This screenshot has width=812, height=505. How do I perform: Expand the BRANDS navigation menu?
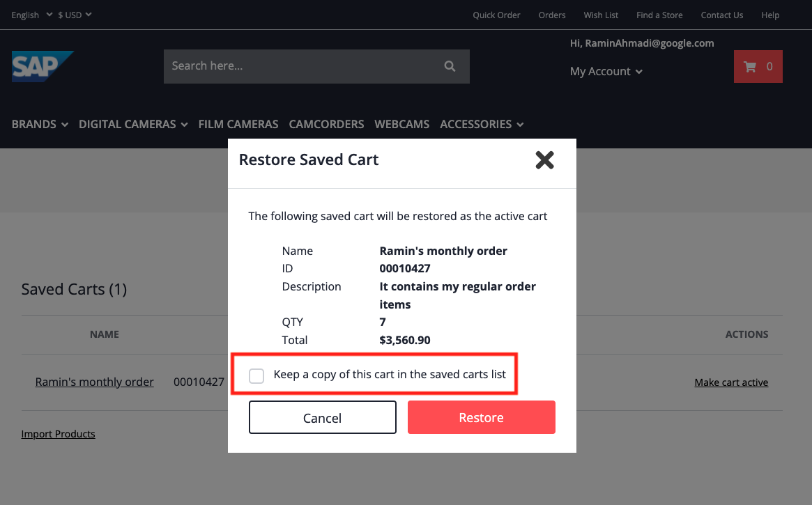coord(39,124)
